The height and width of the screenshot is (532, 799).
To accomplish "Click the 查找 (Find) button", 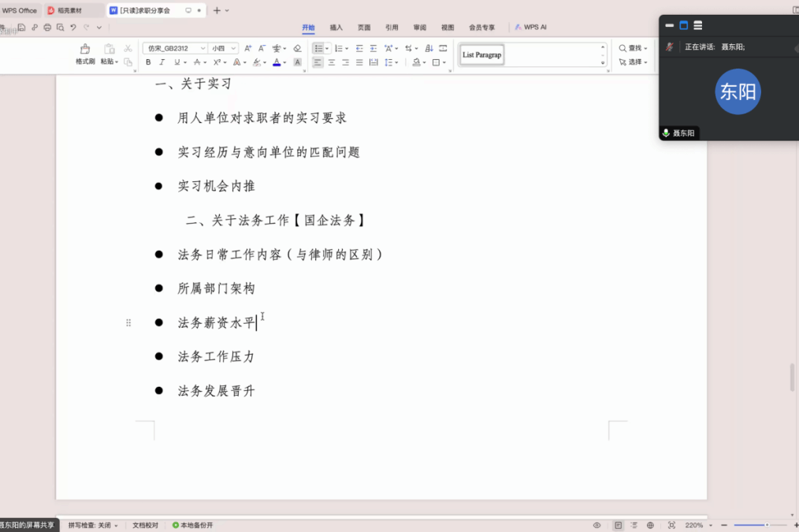I will 634,48.
